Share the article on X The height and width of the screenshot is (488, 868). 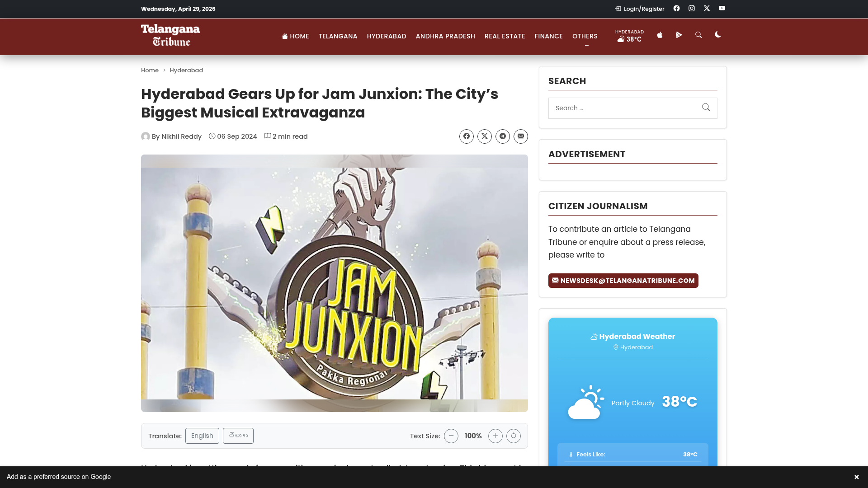[x=485, y=136]
